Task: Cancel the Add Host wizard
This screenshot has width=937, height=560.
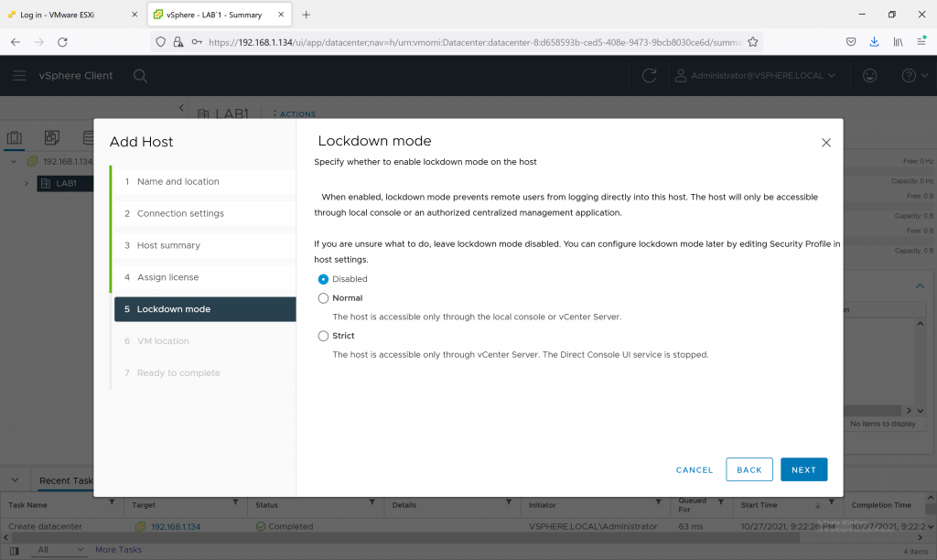Action: (x=695, y=469)
